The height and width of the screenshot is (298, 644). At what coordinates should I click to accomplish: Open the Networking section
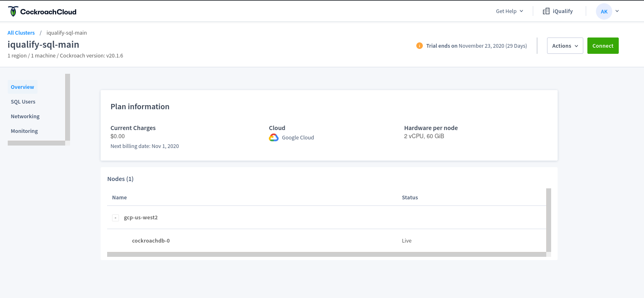point(25,117)
